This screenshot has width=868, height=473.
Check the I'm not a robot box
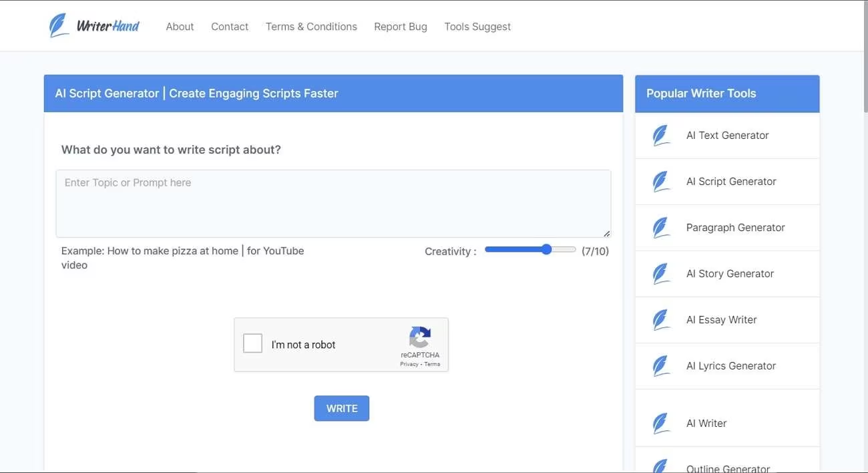point(253,344)
